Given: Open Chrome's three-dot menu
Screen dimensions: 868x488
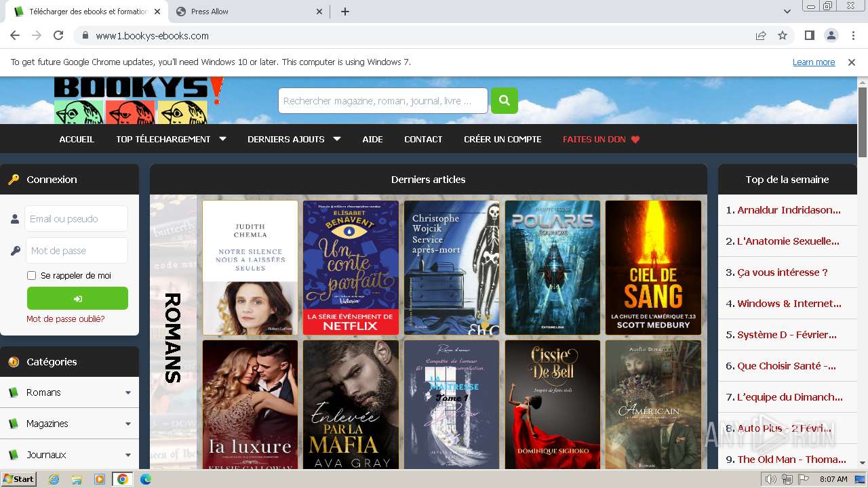Looking at the screenshot, I should pos(852,35).
